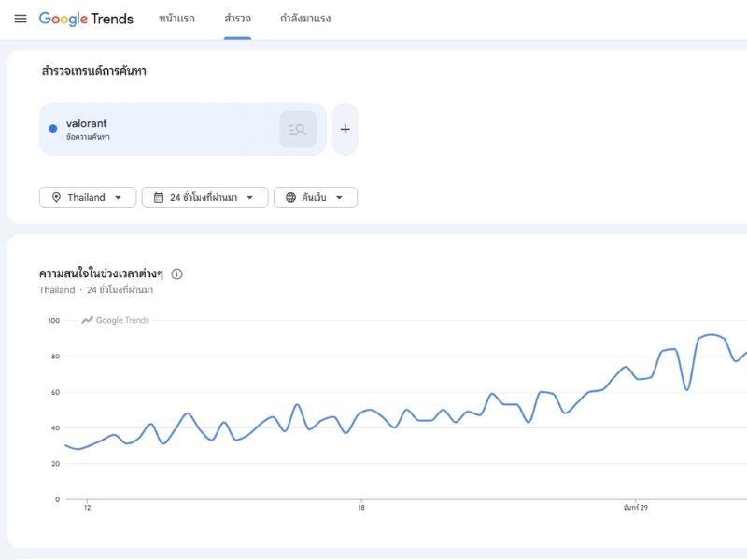This screenshot has height=560, width=747.
Task: Click the blue color dot beside valorant
Action: click(53, 128)
